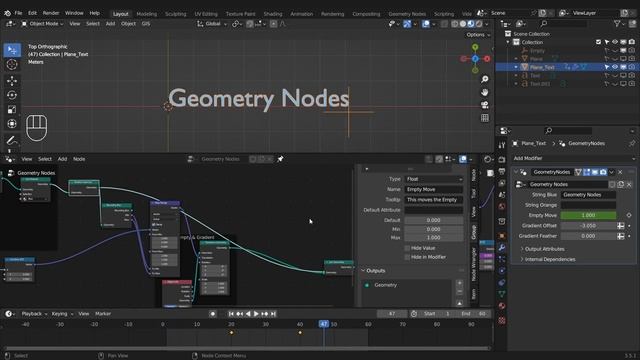Click the Empty Move value slider
The height and width of the screenshot is (360, 640).
[588, 215]
